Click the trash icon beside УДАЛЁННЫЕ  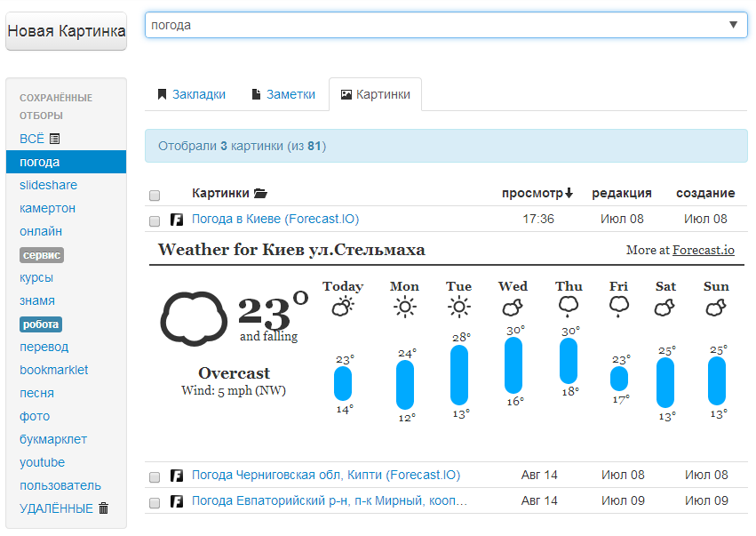pos(103,508)
